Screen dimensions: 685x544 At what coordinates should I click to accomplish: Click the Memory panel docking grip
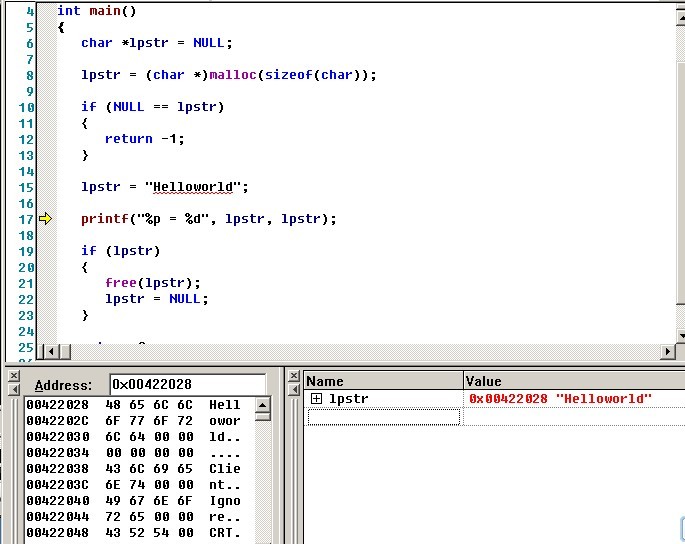(13, 460)
